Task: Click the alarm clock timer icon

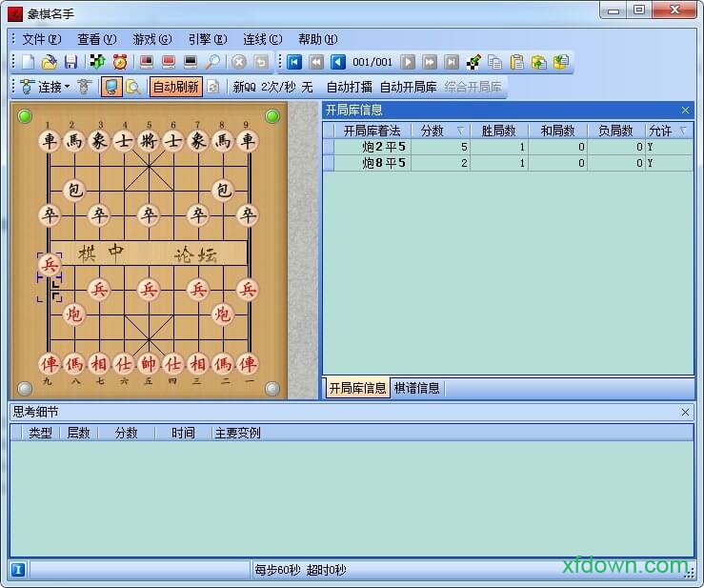Action: pos(120,62)
